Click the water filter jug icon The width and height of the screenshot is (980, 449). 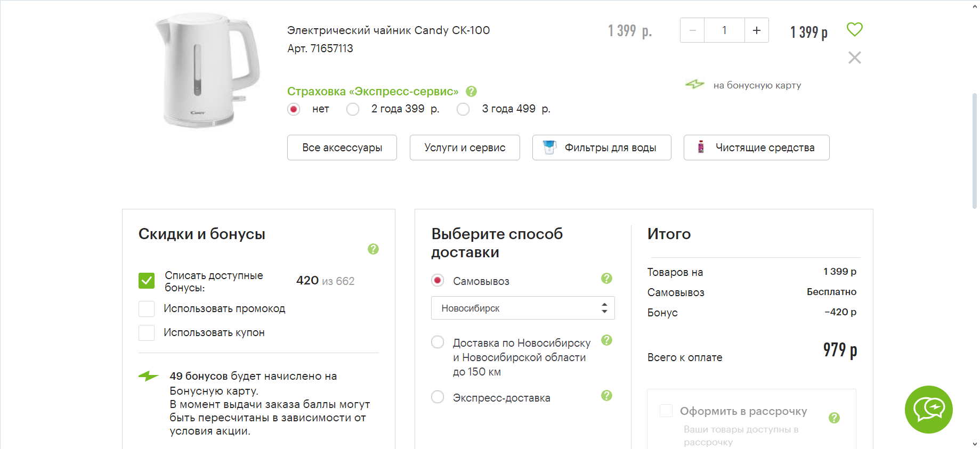[549, 147]
